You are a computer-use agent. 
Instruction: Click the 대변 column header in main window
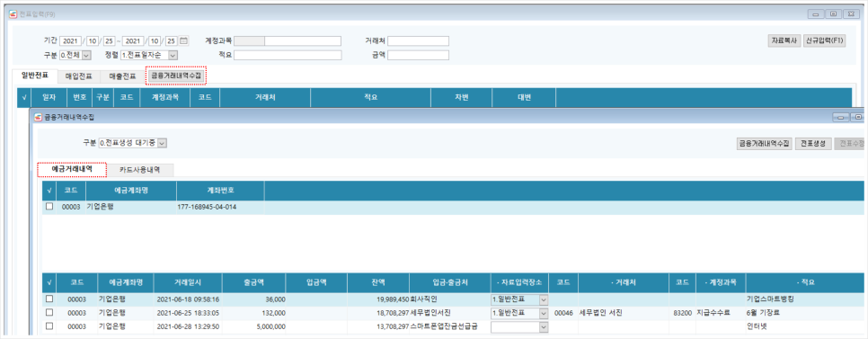524,97
